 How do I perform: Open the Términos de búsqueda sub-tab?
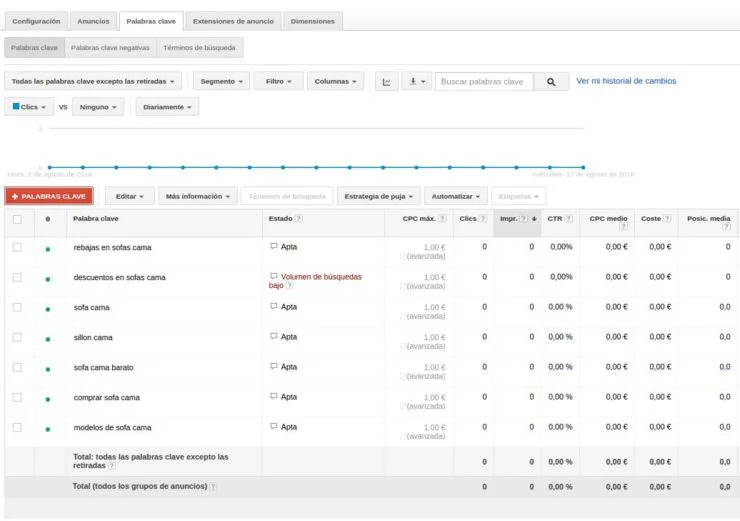pyautogui.click(x=199, y=48)
